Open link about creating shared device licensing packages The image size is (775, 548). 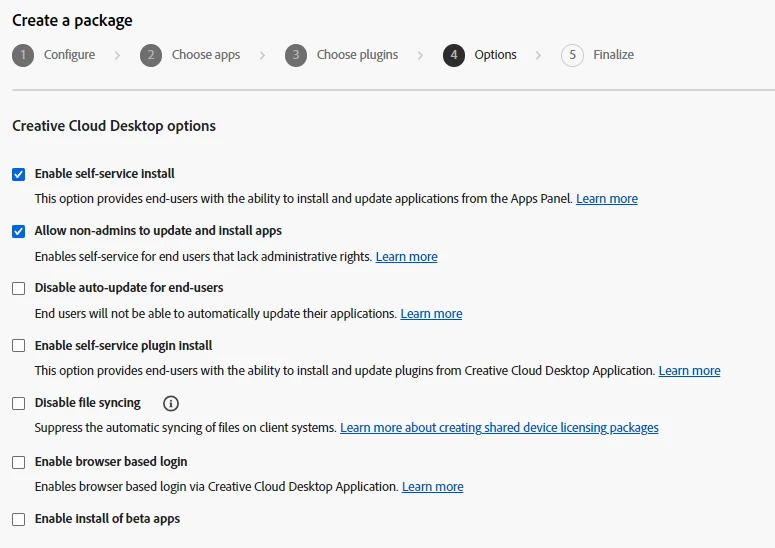coord(499,427)
